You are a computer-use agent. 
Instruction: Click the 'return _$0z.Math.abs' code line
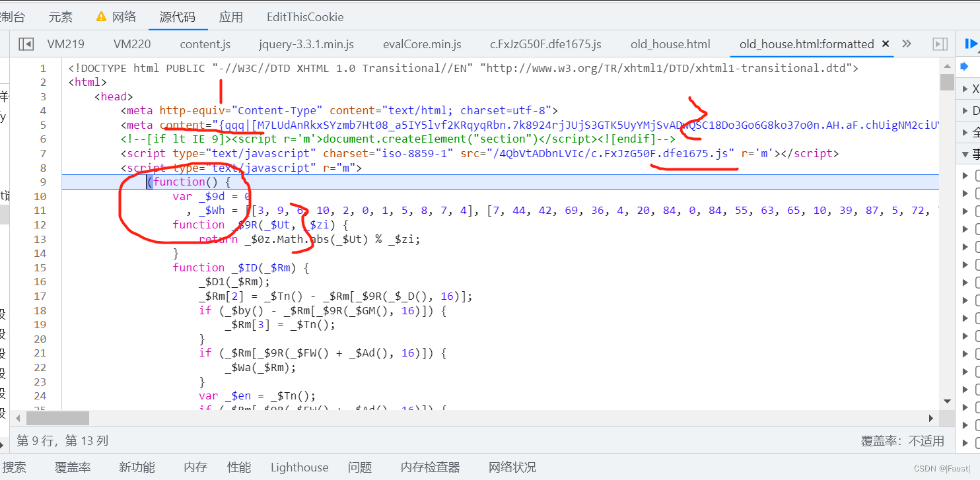click(x=309, y=239)
